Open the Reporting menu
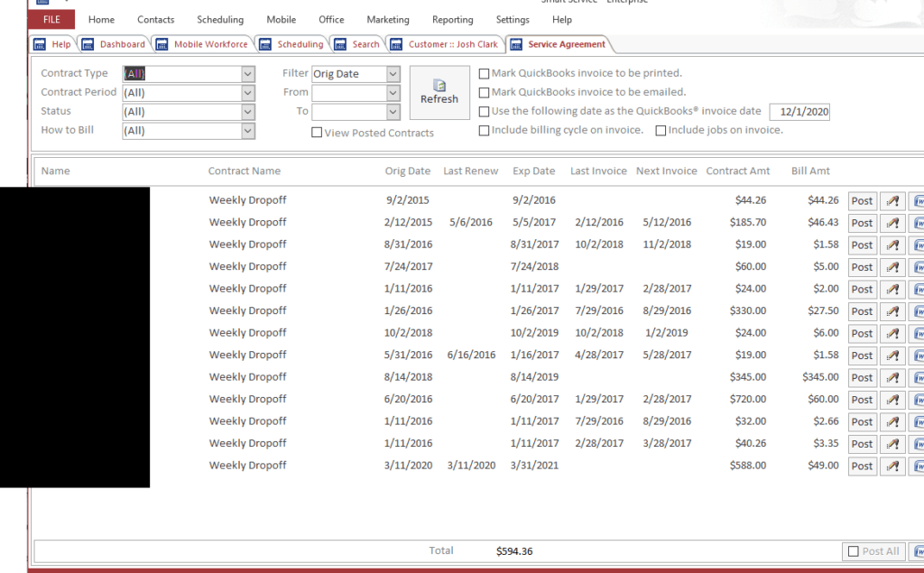 pyautogui.click(x=453, y=20)
